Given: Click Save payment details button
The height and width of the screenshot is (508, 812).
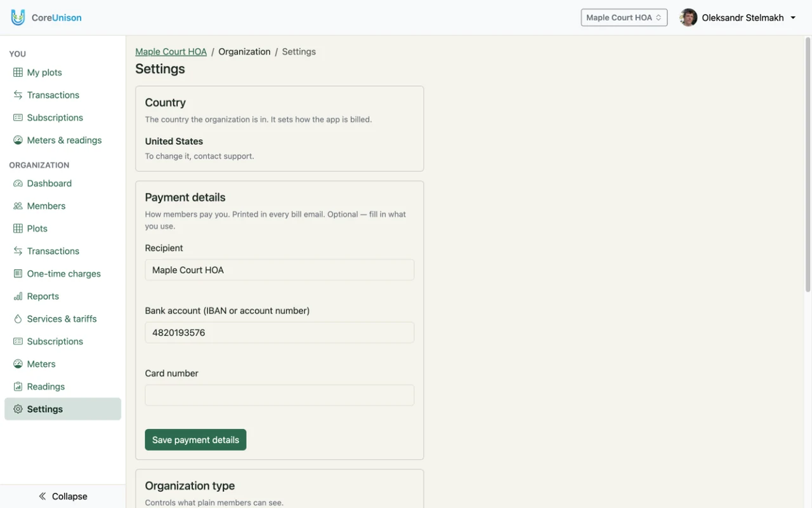Looking at the screenshot, I should pyautogui.click(x=195, y=440).
